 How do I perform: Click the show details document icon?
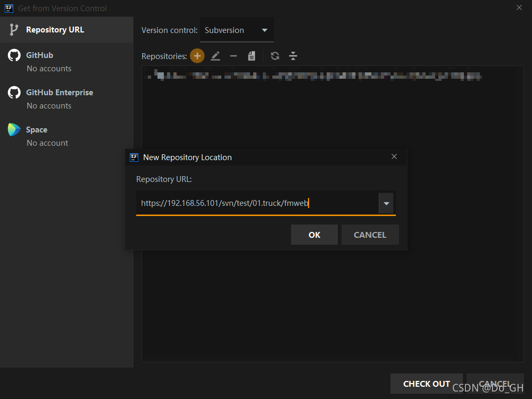click(252, 56)
